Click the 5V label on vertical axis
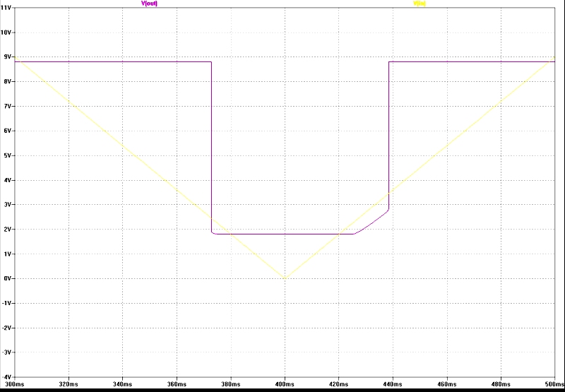 pos(7,155)
